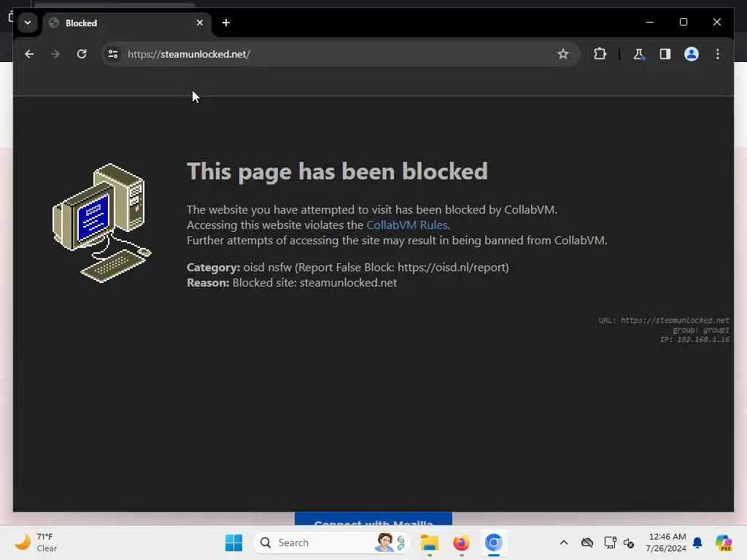747x560 pixels.
Task: Select the Blocked tab
Action: point(127,23)
